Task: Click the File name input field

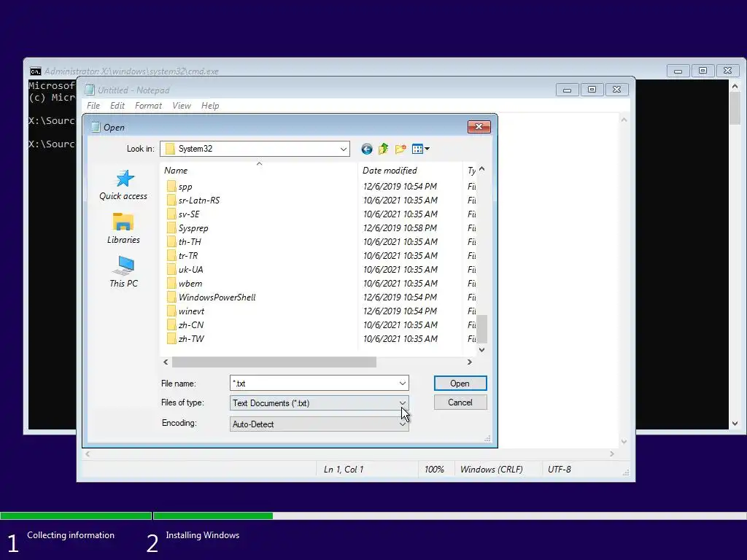Action: tap(314, 384)
